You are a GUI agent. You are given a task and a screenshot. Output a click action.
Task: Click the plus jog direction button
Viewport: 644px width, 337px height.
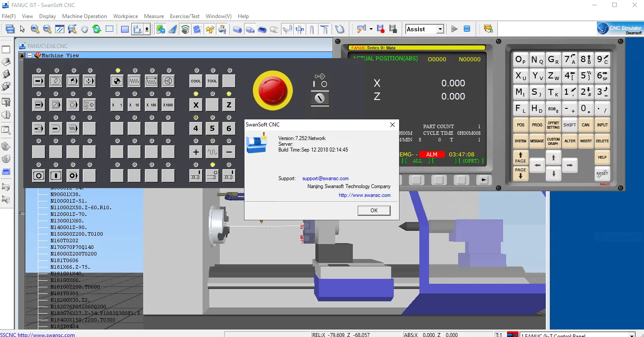pos(196,152)
